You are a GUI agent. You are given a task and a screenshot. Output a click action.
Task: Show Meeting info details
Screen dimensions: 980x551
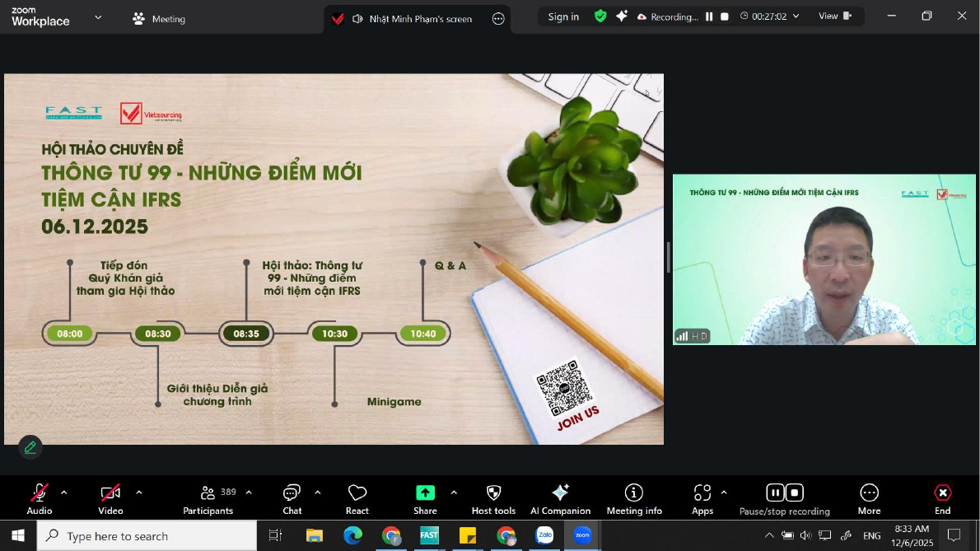634,499
